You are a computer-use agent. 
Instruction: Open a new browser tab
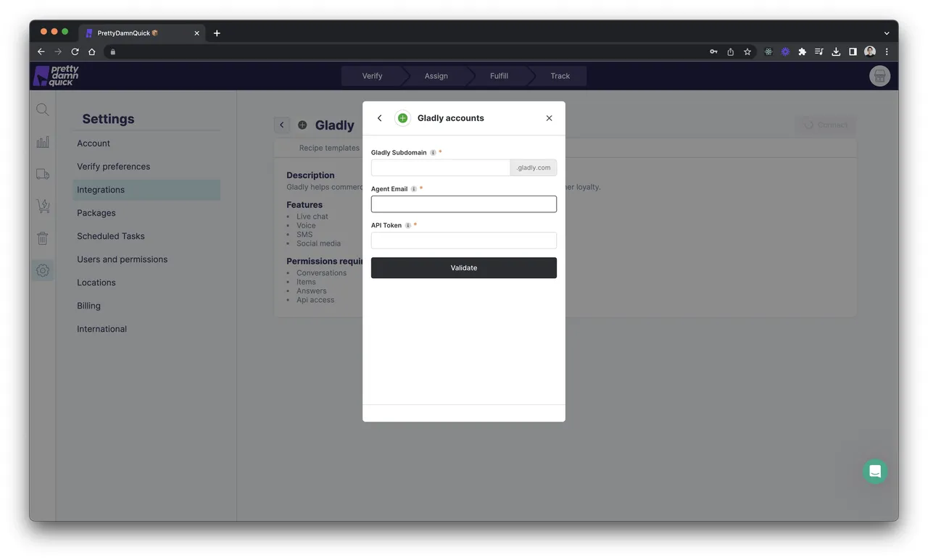pos(217,33)
